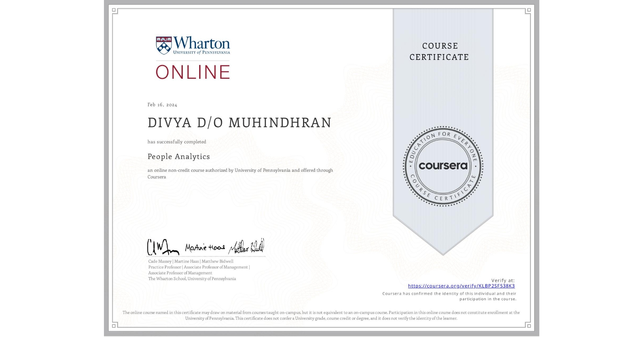644x337 pixels.
Task: Click the disclaimer beginning 'The online course named'
Action: tap(321, 315)
